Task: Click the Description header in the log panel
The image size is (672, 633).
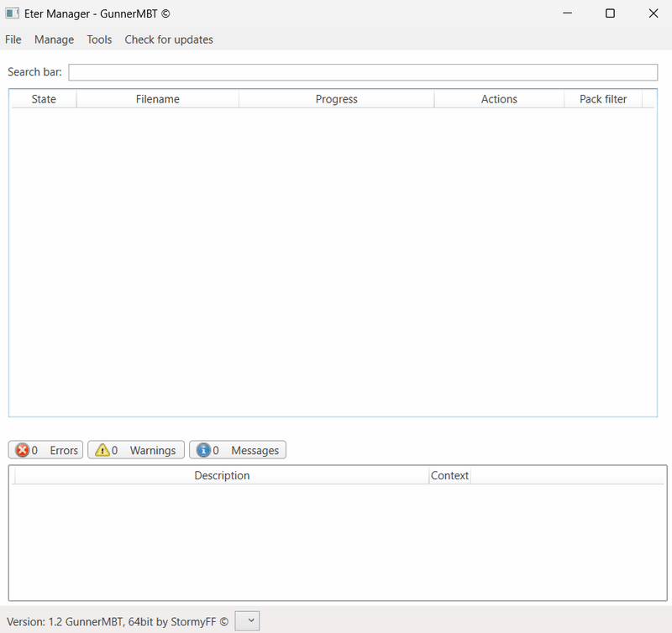Action: pyautogui.click(x=222, y=475)
